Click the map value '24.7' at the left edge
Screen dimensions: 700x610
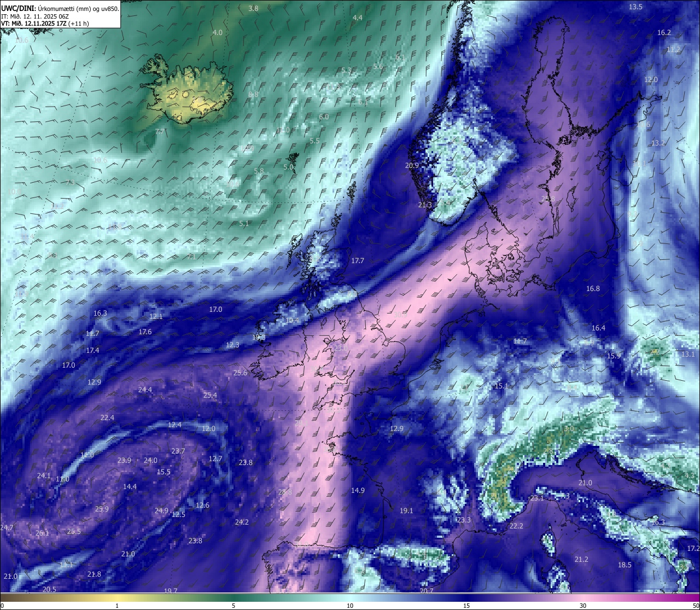(x=7, y=528)
